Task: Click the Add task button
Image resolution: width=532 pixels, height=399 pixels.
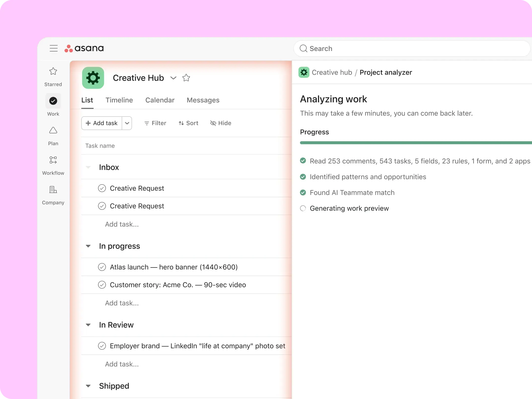Action: (102, 123)
